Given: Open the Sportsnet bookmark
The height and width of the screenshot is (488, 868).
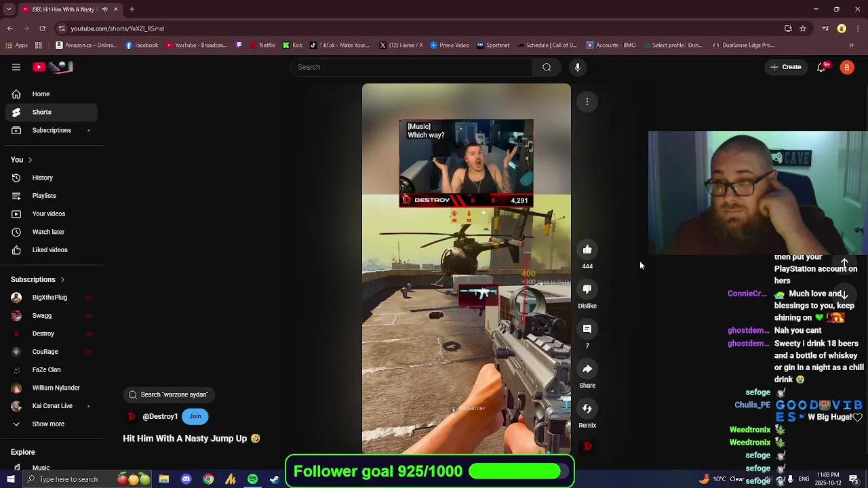Looking at the screenshot, I should pyautogui.click(x=493, y=45).
